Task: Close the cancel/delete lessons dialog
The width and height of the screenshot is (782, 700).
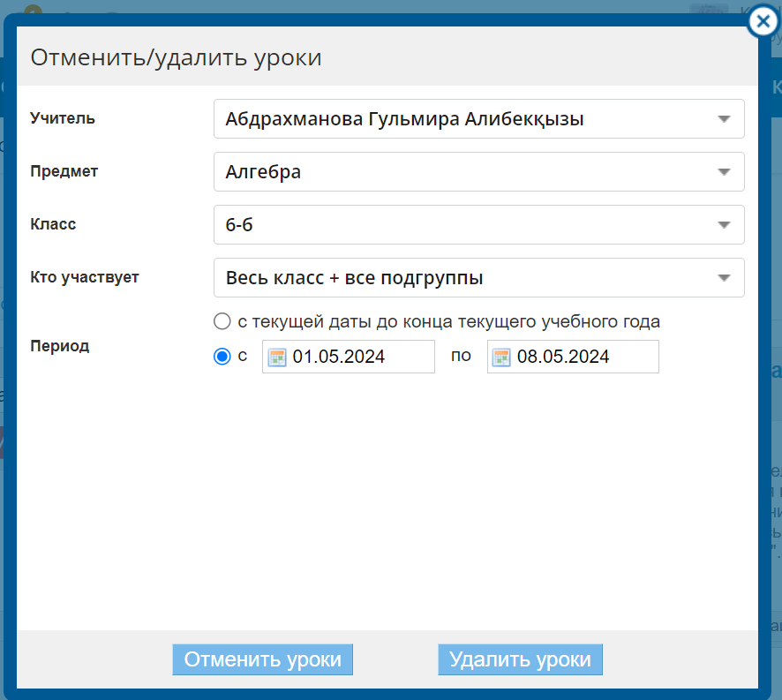Action: click(x=763, y=22)
